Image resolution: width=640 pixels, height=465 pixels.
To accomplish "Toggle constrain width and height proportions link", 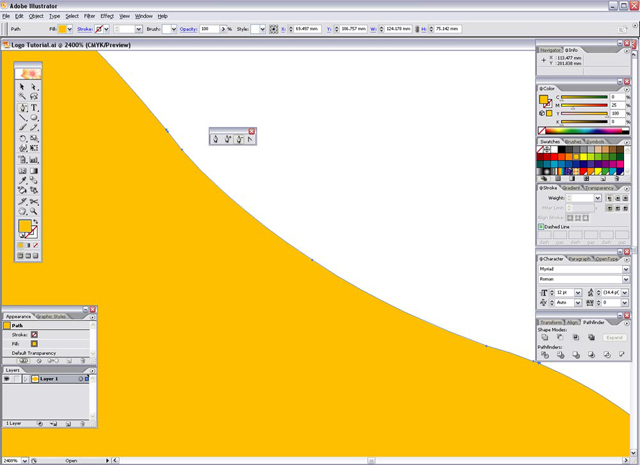I will [417, 29].
